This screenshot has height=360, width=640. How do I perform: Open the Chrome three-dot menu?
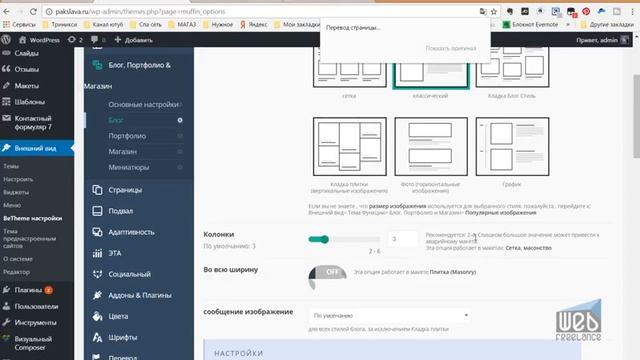tap(632, 11)
